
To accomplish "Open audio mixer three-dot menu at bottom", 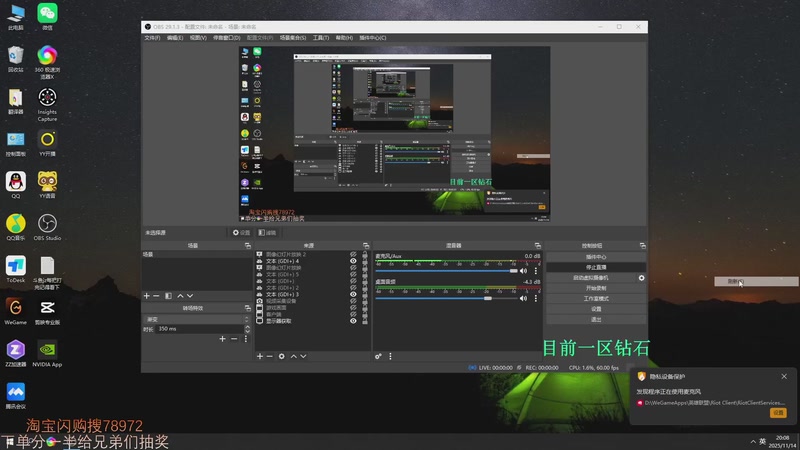I will 390,356.
